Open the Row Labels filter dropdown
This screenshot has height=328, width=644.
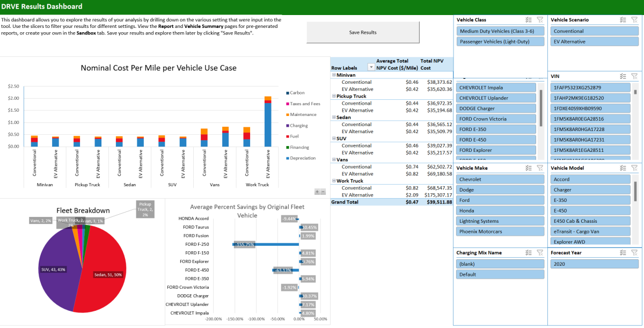[371, 68]
